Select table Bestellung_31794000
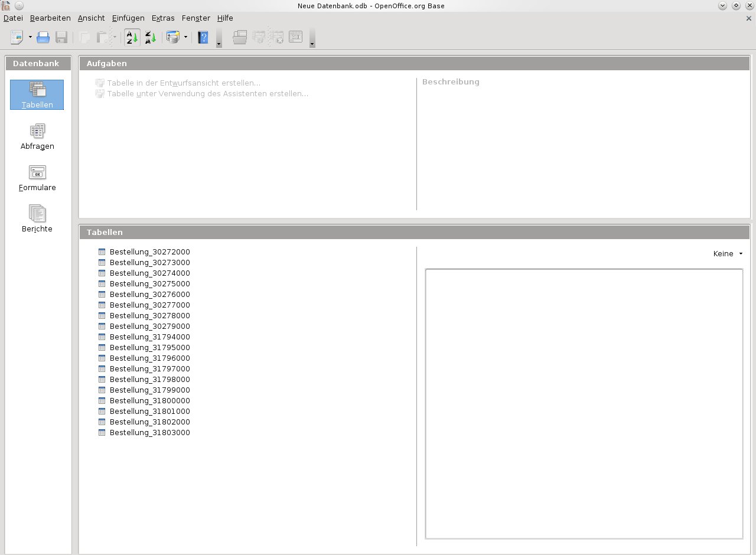The height and width of the screenshot is (555, 756). [x=149, y=337]
